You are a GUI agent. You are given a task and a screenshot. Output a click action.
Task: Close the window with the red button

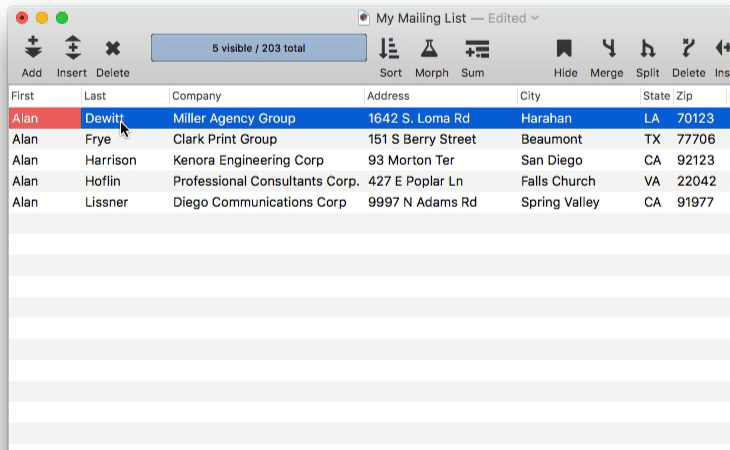[x=21, y=18]
